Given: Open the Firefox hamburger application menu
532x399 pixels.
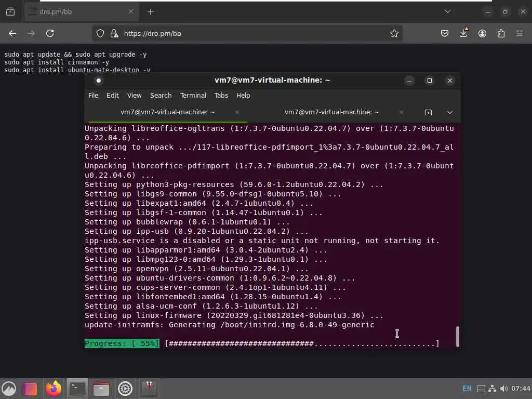Looking at the screenshot, I should [520, 33].
